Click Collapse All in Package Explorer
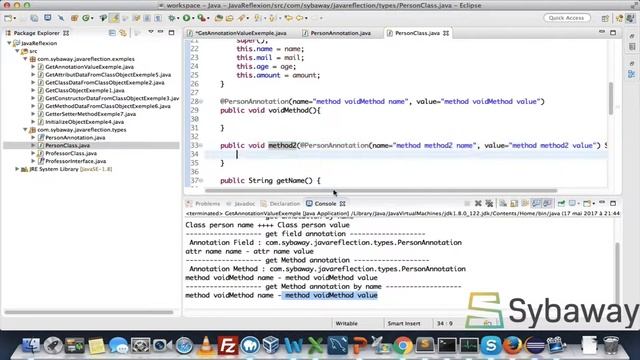The width and height of the screenshot is (640, 360). [x=112, y=33]
